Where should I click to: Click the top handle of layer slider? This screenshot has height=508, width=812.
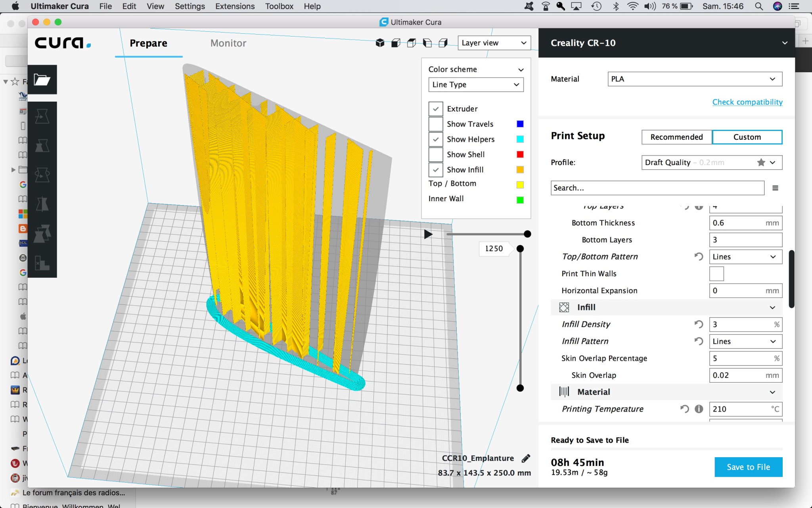coord(520,249)
